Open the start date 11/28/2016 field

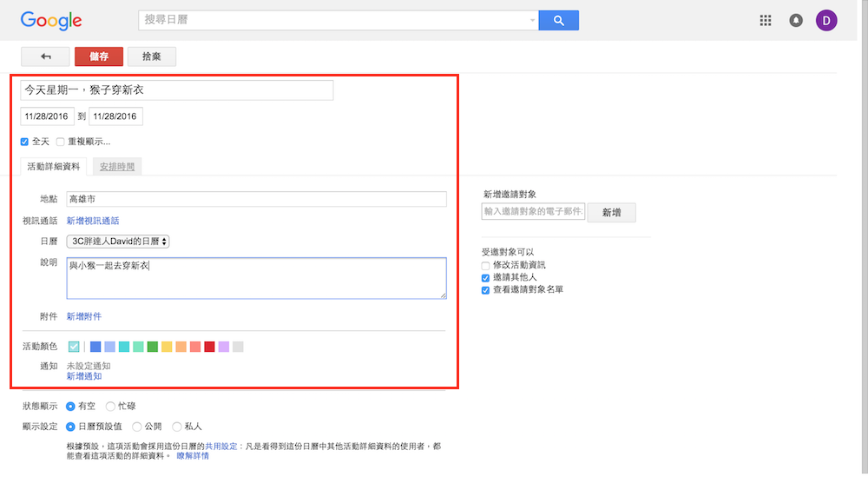[x=47, y=116]
